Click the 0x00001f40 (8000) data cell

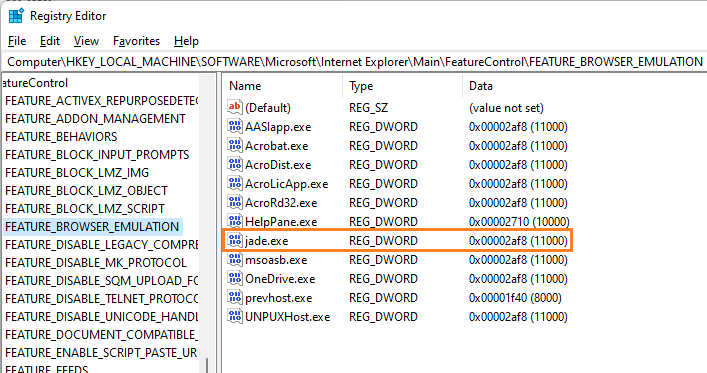tap(515, 298)
